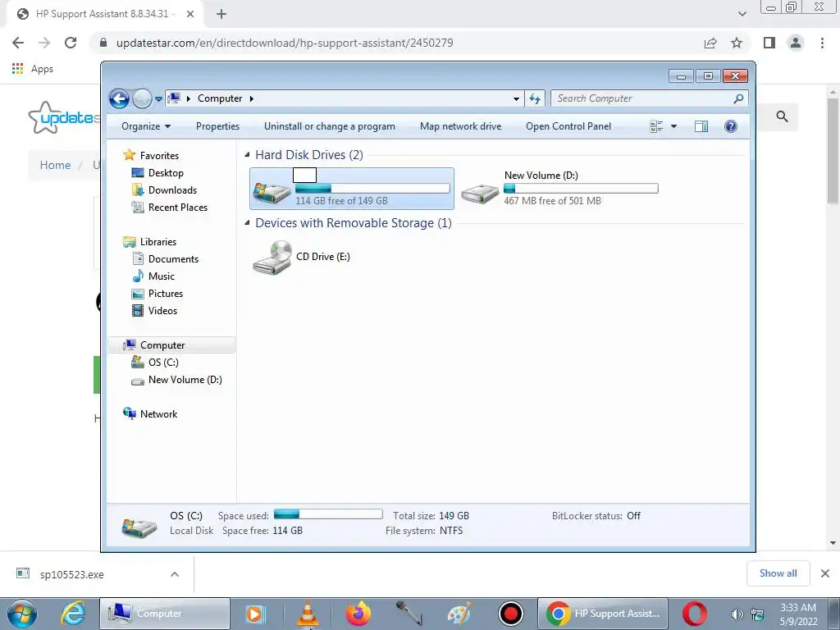Go back in Explorer navigation
840x630 pixels.
(119, 98)
